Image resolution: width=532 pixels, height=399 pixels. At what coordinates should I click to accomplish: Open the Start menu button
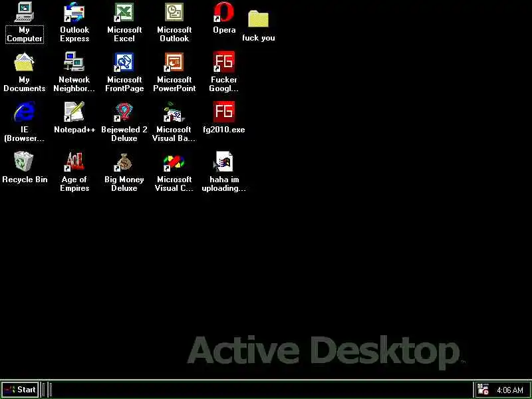point(21,390)
